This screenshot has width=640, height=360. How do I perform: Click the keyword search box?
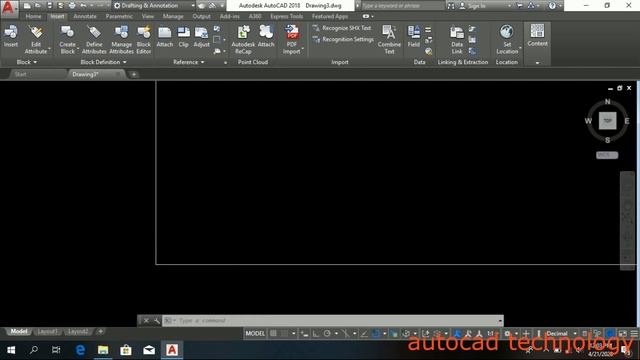point(402,6)
